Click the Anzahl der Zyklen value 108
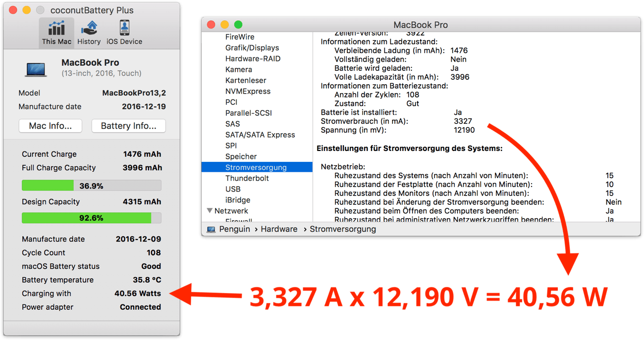Image resolution: width=644 pixels, height=340 pixels. coord(412,95)
